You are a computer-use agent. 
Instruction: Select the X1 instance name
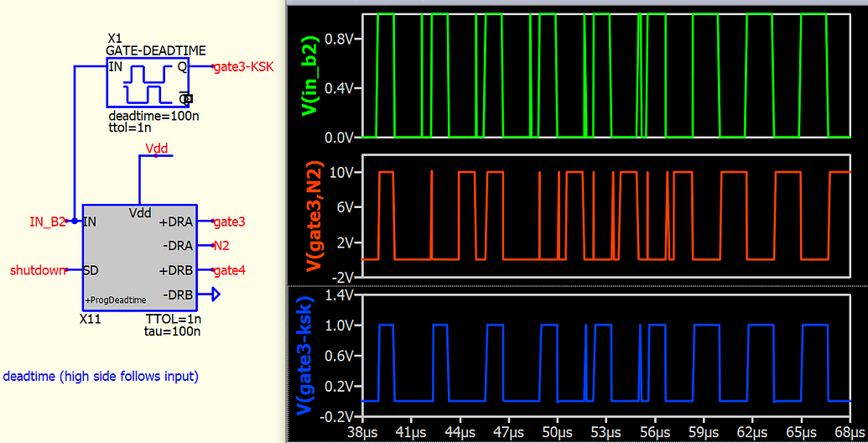point(114,39)
